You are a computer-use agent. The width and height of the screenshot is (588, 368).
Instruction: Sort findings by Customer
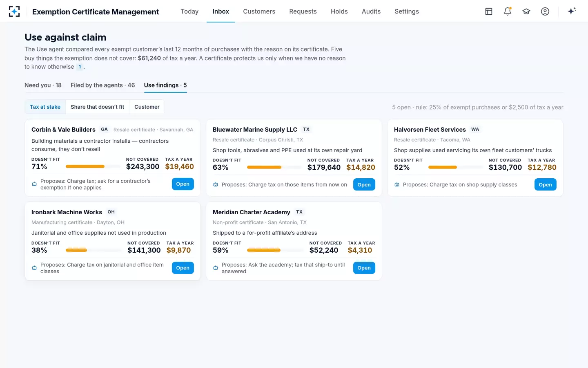click(147, 107)
